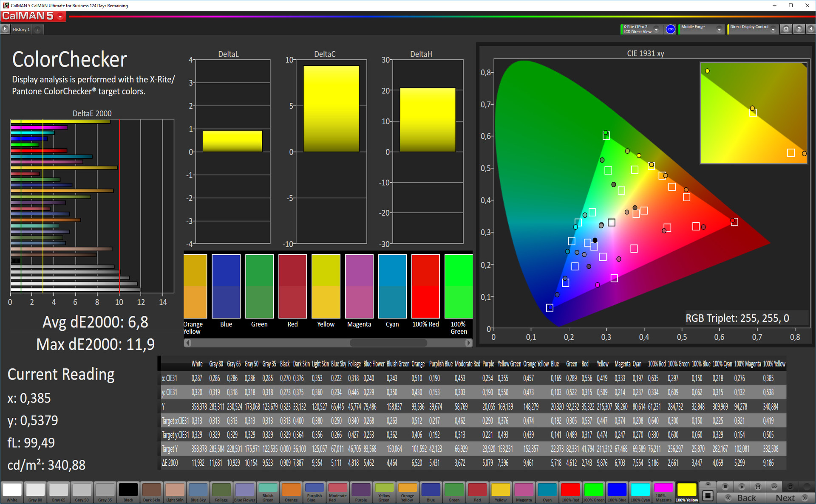Click the White column header in table
This screenshot has height=504, width=816.
click(197, 364)
